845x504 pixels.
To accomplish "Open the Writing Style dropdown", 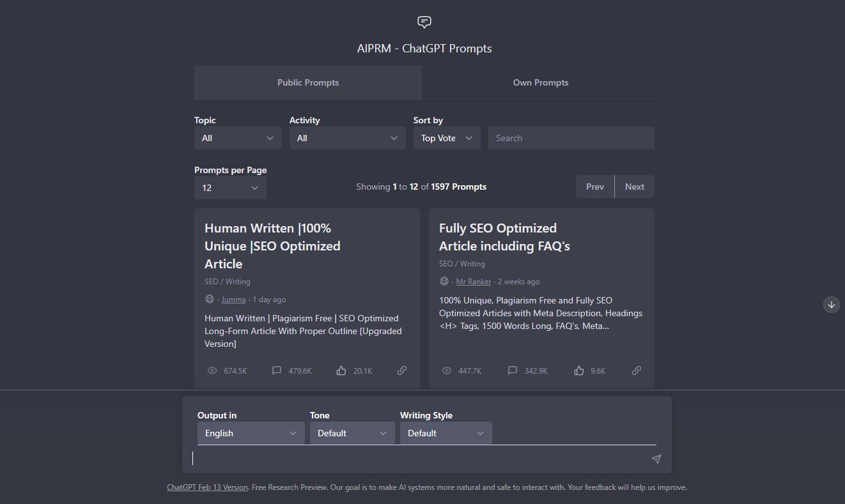I will coord(446,433).
